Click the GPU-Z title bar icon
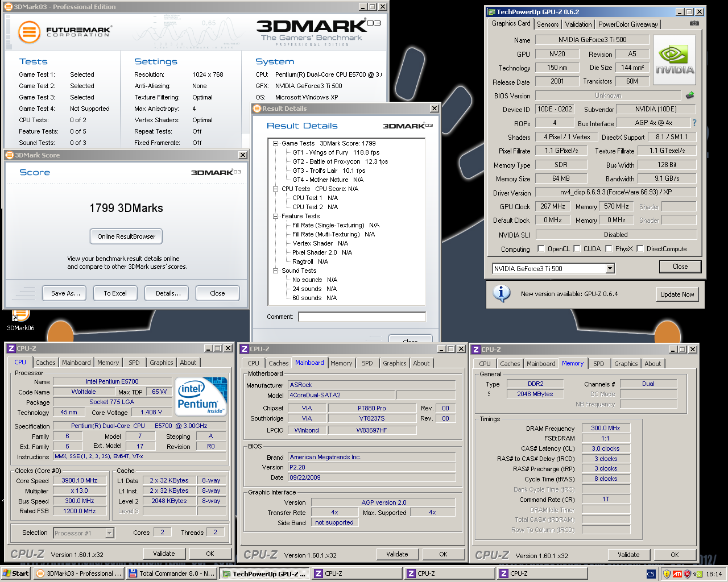The image size is (728, 582). (491, 11)
